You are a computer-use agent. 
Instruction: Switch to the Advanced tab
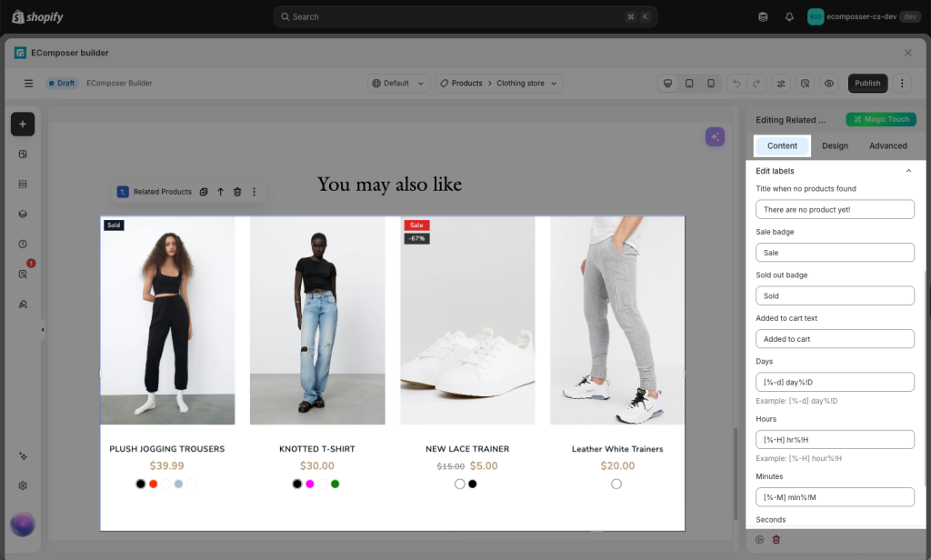click(887, 145)
